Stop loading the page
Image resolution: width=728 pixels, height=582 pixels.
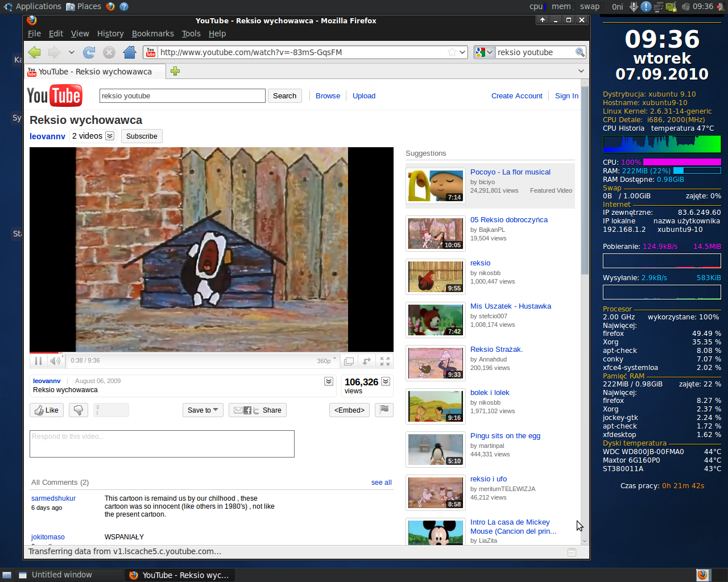coord(109,52)
